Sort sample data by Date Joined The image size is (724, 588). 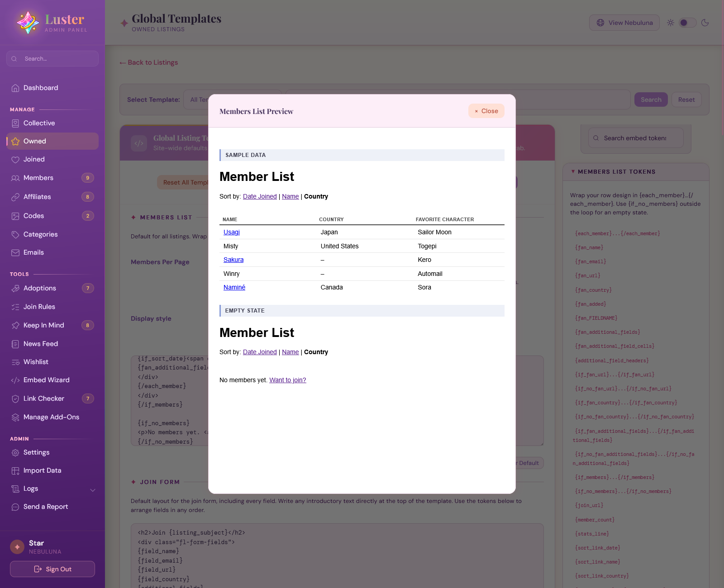(x=260, y=196)
